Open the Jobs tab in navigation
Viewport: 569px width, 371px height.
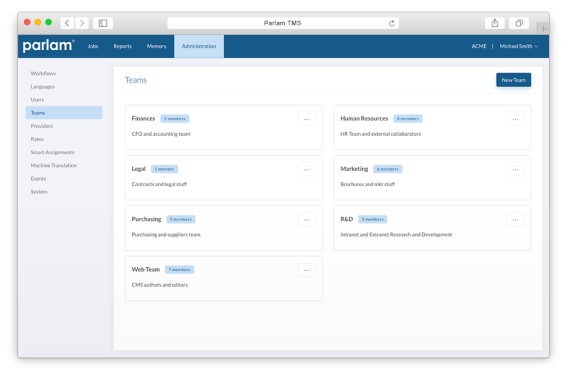coord(93,46)
